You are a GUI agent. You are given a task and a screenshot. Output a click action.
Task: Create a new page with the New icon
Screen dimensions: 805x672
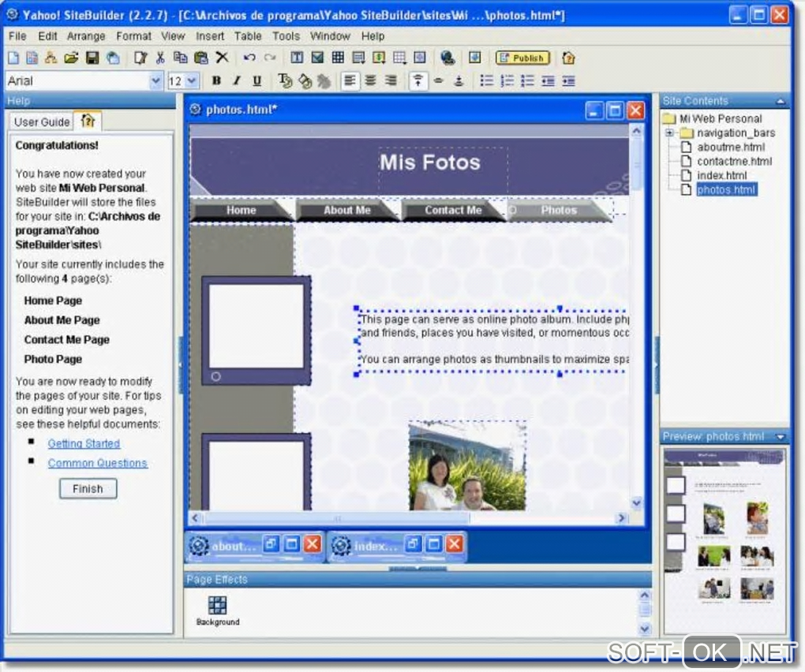click(13, 58)
